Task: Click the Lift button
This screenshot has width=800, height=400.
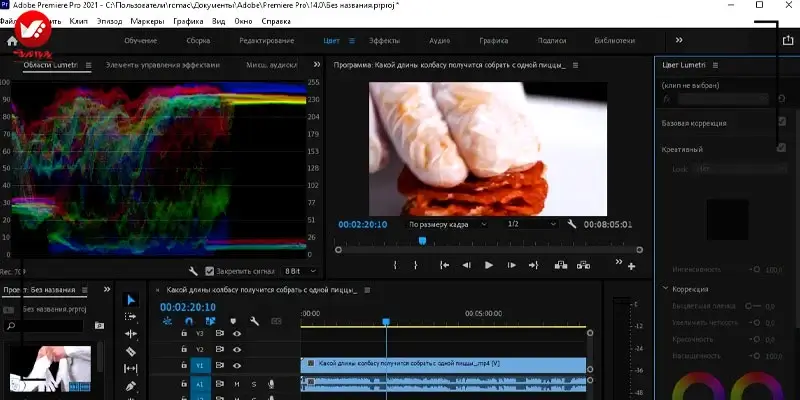Action: (x=561, y=265)
